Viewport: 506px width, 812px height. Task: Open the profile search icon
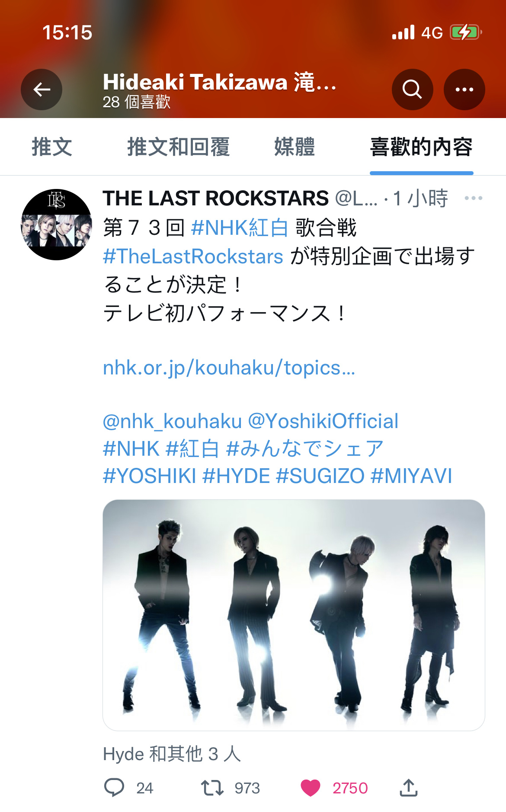[x=412, y=90]
